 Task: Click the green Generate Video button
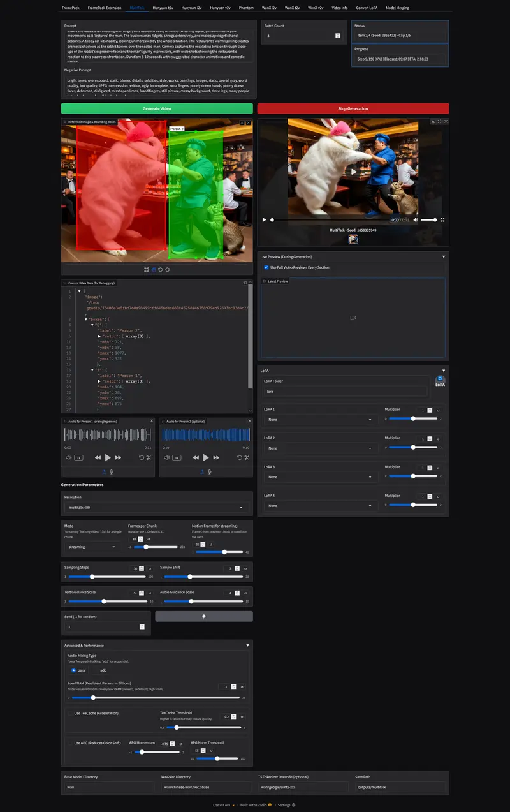pyautogui.click(x=157, y=108)
